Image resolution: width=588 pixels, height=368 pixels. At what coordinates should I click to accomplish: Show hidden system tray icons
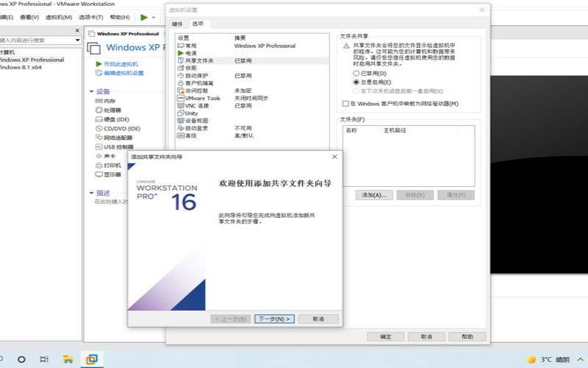click(x=580, y=359)
